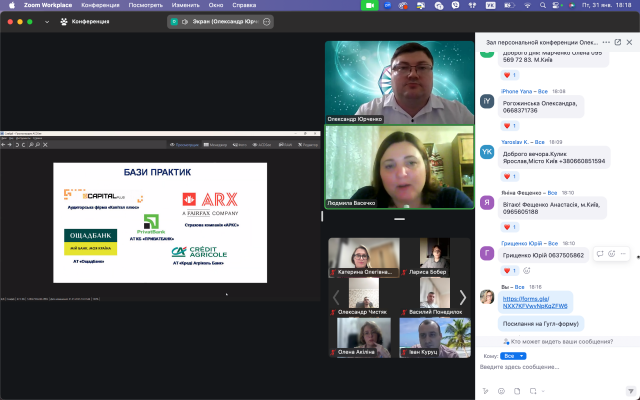This screenshot has width=640, height=400.
Task: Show next page of participant thumbnails
Action: [462, 296]
